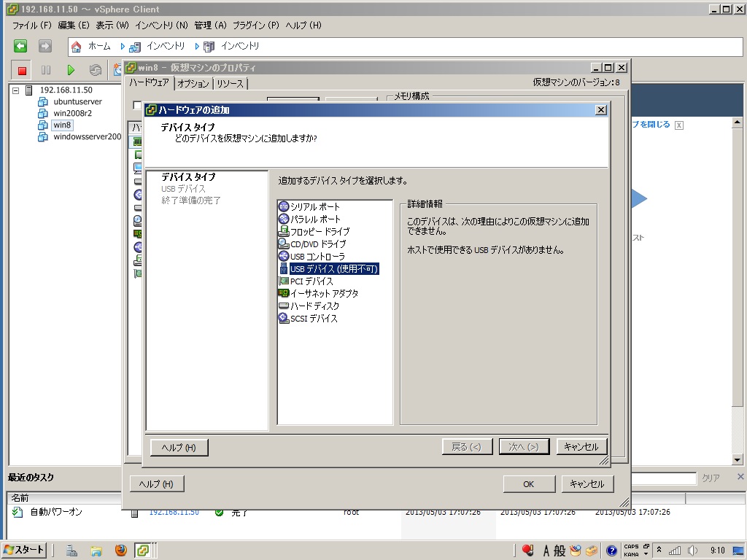Click the scroll up arrow of the main panel
Image resolution: width=747 pixels, height=560 pixels.
click(737, 122)
